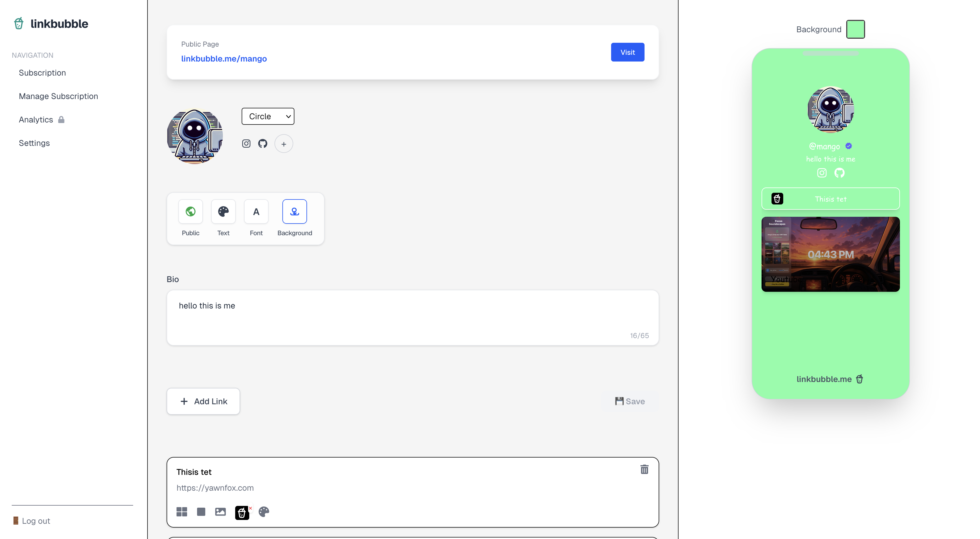Open the image icon on the link card

point(220,512)
